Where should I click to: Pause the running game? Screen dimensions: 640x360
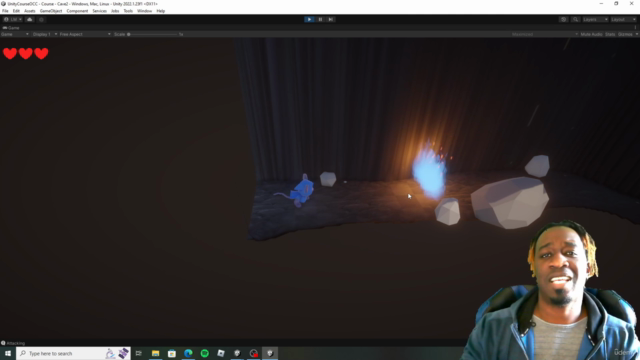click(x=320, y=19)
